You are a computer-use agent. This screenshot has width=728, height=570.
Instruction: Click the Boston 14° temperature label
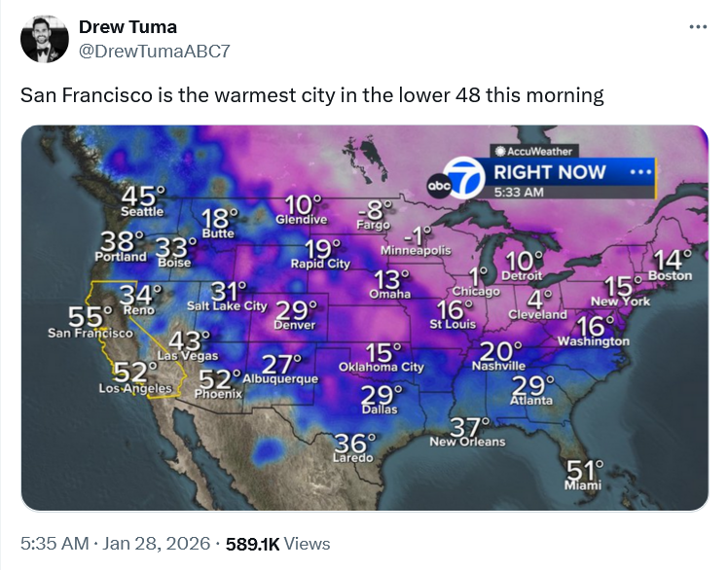[x=672, y=264]
